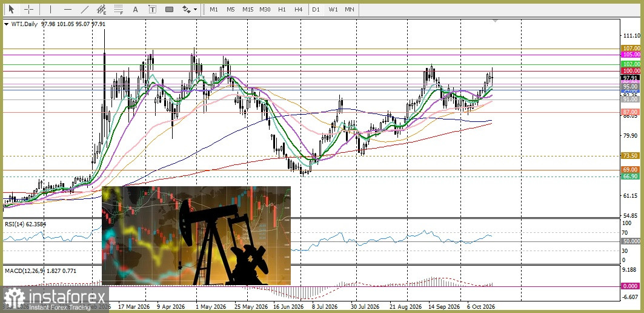The width and height of the screenshot is (644, 313).
Task: Click the salmon 87.00 level label
Action: tap(631, 112)
